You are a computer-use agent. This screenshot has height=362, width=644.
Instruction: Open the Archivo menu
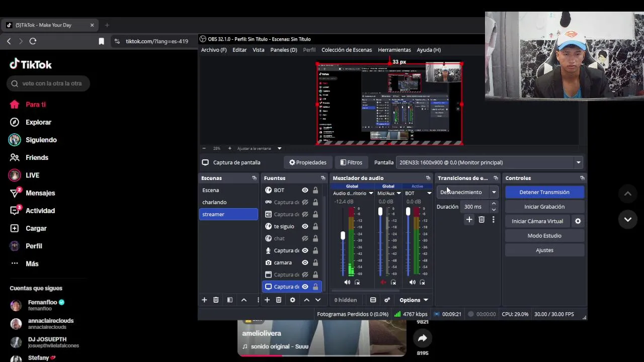pyautogui.click(x=214, y=50)
